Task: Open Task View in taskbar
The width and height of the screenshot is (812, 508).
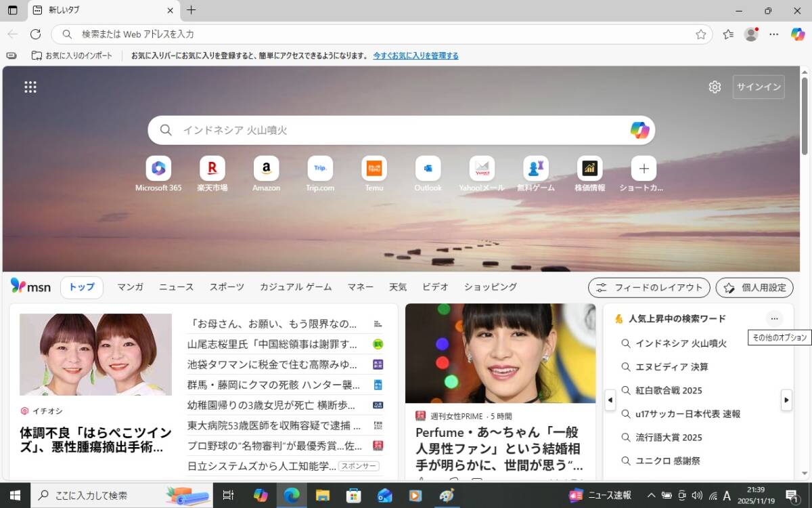Action: pyautogui.click(x=228, y=495)
